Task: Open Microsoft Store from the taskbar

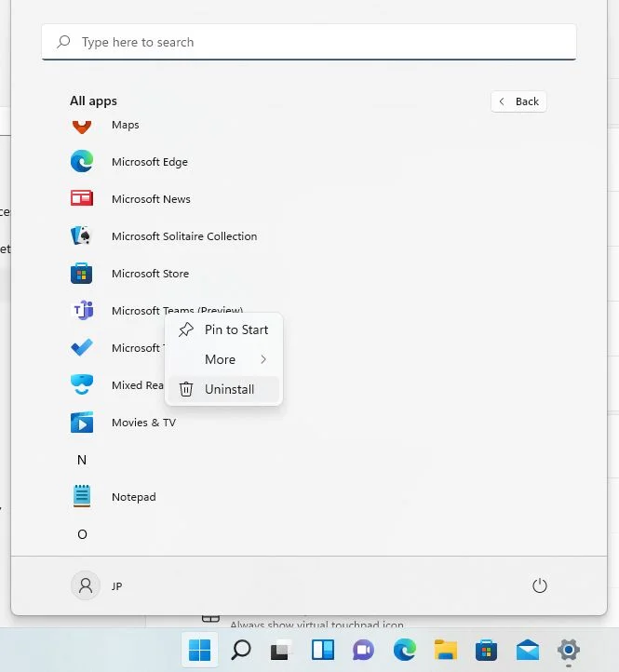Action: pyautogui.click(x=487, y=651)
